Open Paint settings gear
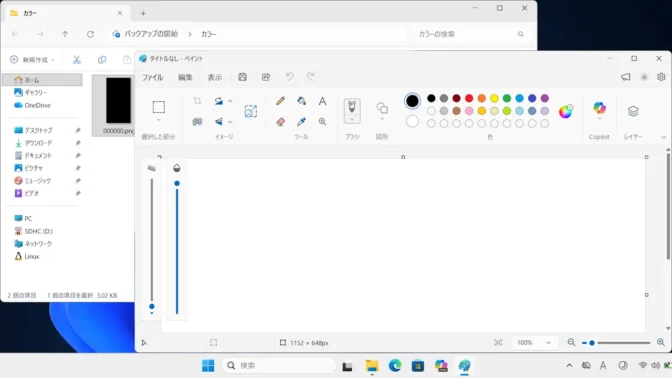Viewport: 672px width, 378px height. [x=661, y=77]
